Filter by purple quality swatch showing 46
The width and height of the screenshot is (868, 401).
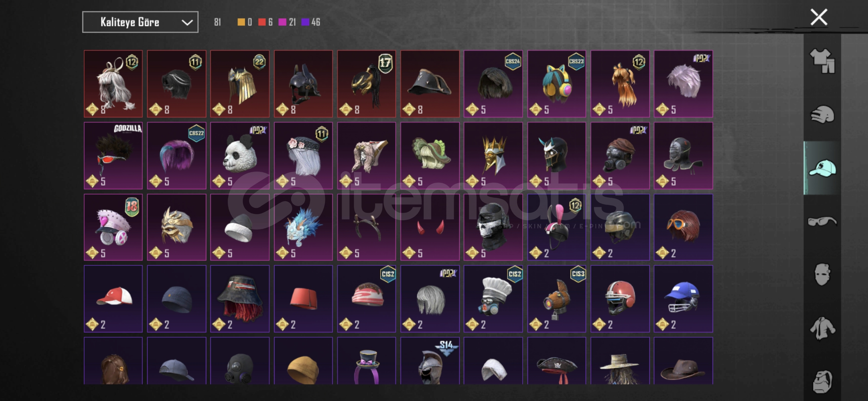click(311, 22)
